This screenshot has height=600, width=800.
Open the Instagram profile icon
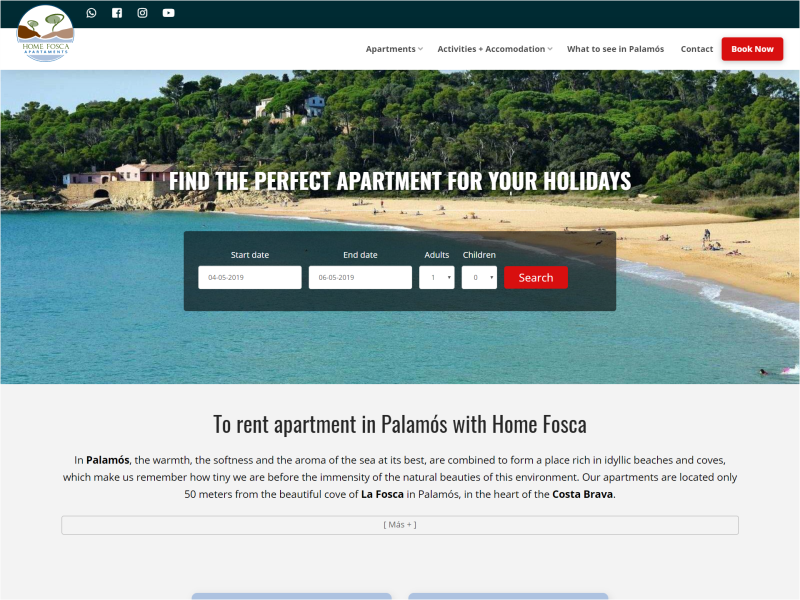pyautogui.click(x=142, y=13)
